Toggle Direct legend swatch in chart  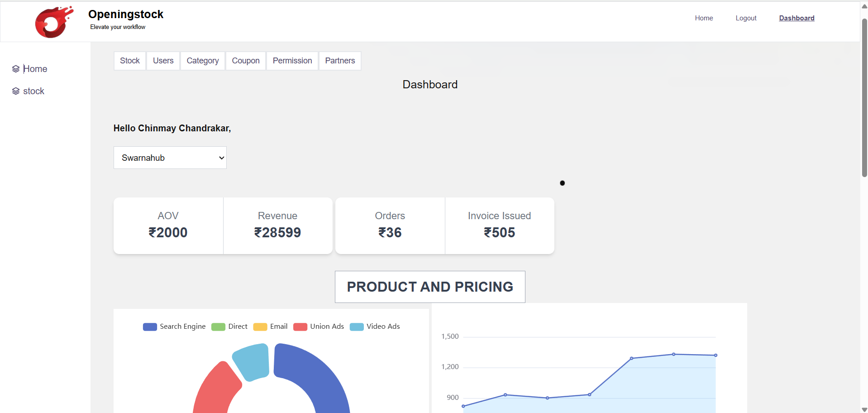[x=219, y=327]
